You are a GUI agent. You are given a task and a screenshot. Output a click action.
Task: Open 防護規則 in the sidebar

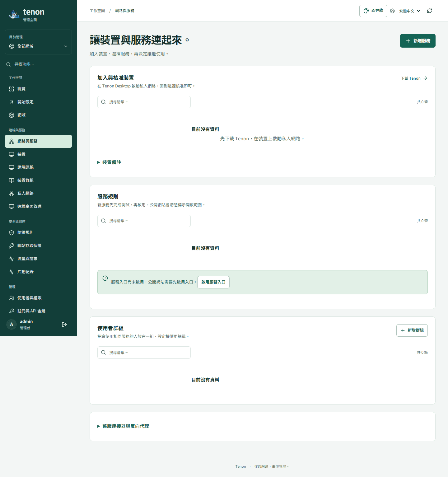[38, 233]
